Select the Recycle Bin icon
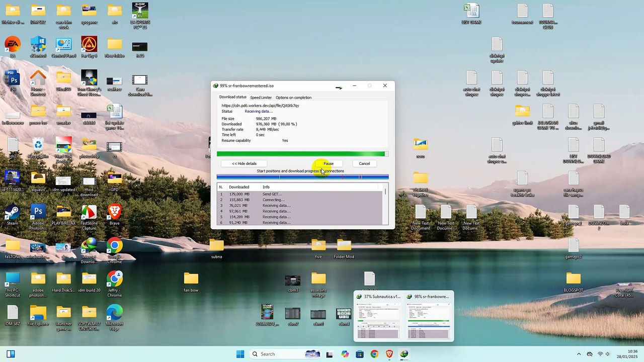 point(38,147)
